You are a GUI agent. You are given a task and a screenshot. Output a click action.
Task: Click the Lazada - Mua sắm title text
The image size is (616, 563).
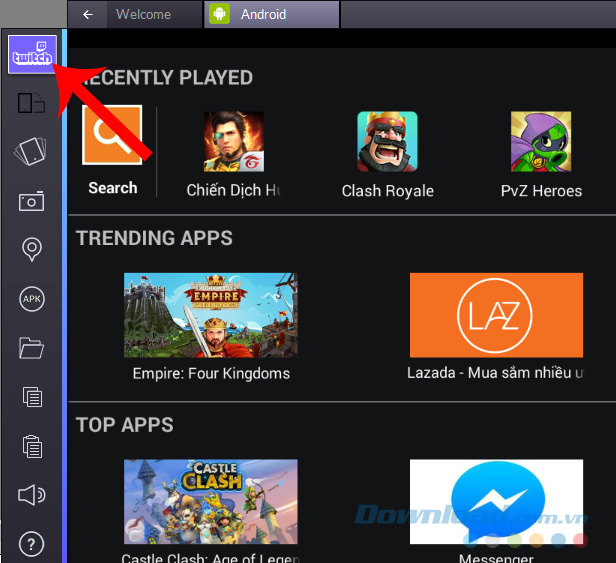point(496,373)
